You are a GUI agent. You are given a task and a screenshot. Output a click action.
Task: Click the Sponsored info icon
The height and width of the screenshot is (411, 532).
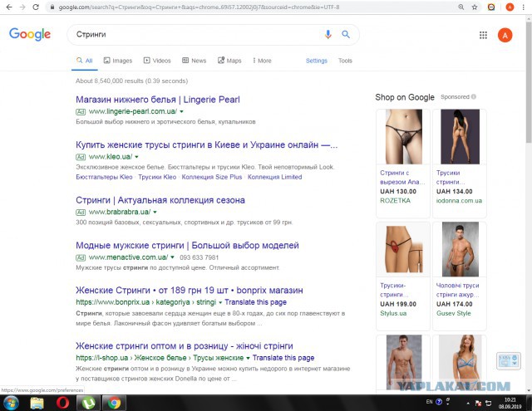point(474,97)
